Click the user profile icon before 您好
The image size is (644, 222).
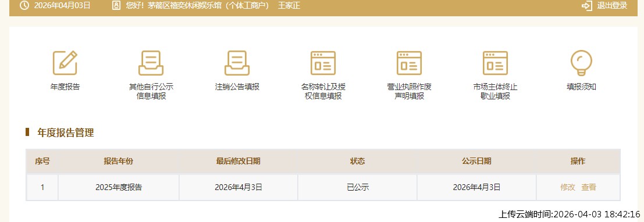click(116, 5)
